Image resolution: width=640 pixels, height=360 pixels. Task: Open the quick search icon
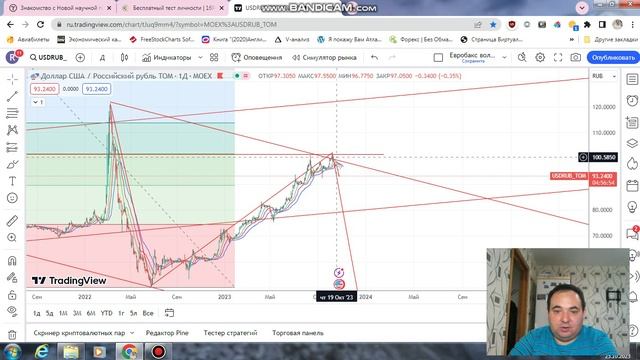click(522, 58)
